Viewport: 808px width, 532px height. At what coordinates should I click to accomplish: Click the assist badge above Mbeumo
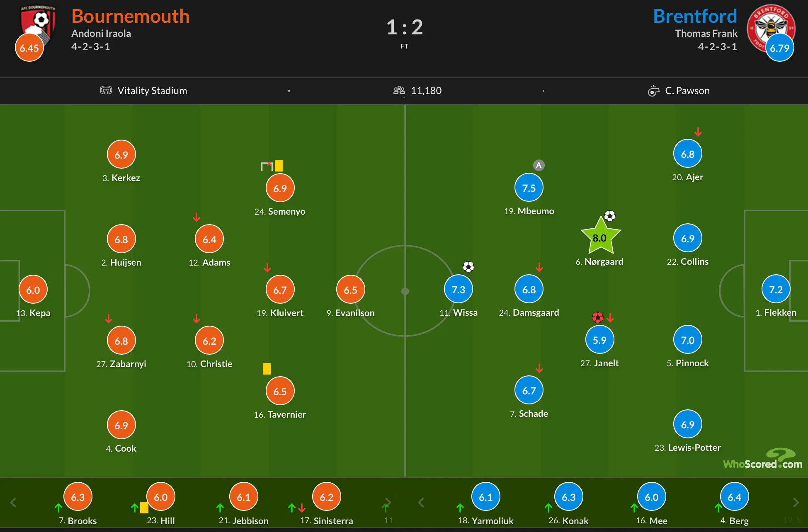coord(539,165)
